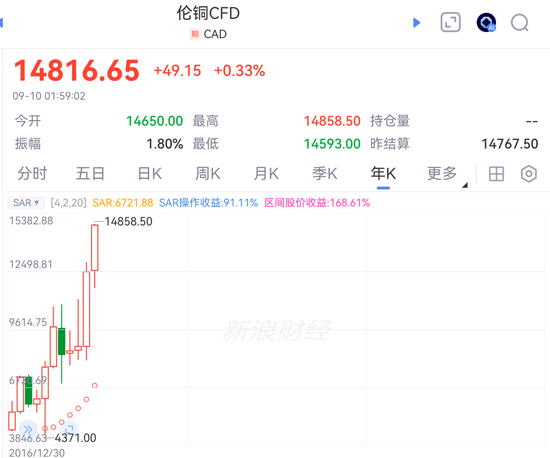Tap the 14858.50 chart high marker
The image size is (550, 458).
tap(128, 222)
